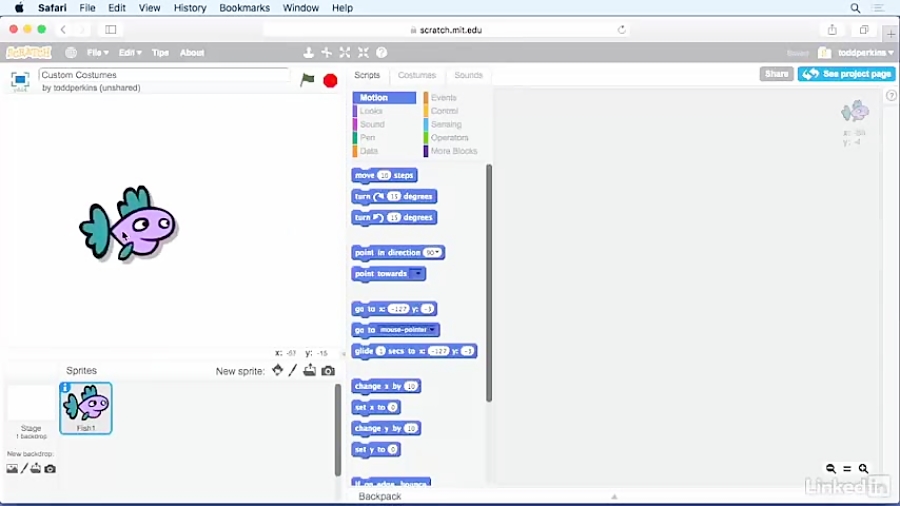This screenshot has width=900, height=506.
Task: Open the language globe menu
Action: tap(71, 53)
